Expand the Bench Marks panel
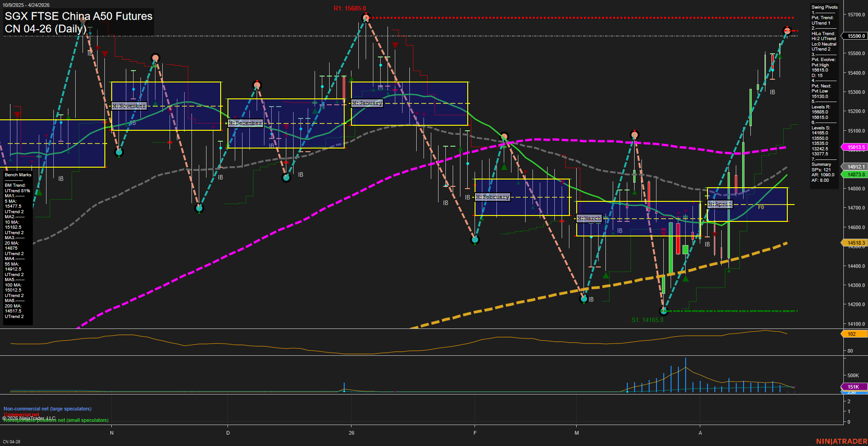The width and height of the screenshot is (868, 446). point(17,174)
